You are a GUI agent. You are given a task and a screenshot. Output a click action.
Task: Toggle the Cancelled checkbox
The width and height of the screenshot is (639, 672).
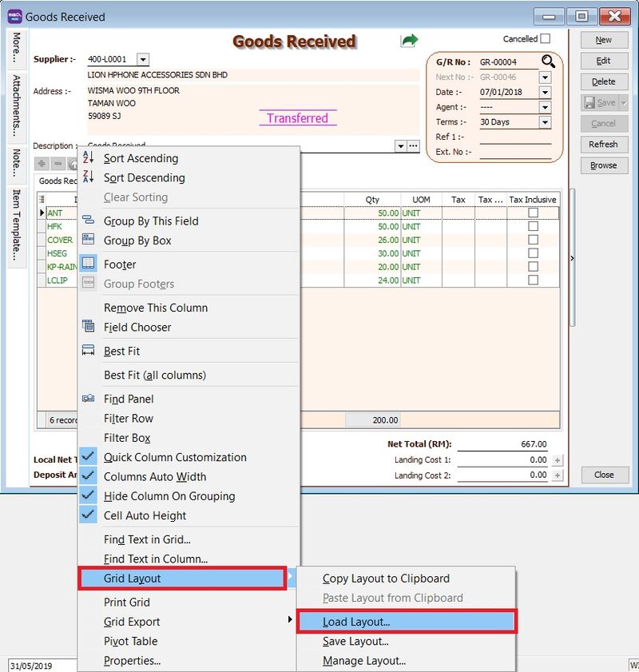[x=545, y=38]
